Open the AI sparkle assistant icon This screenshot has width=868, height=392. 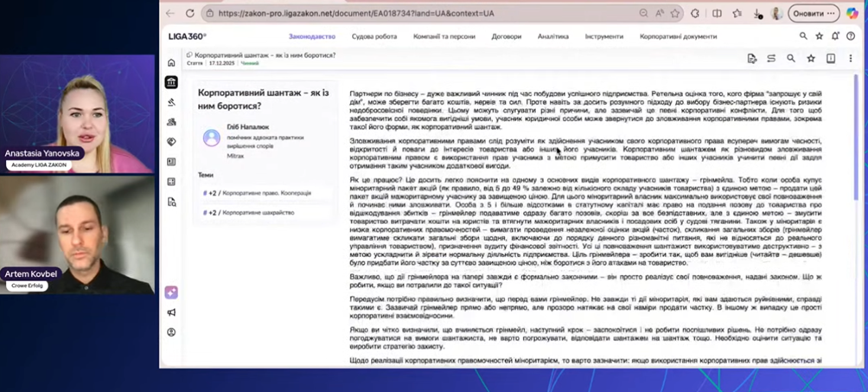171,292
